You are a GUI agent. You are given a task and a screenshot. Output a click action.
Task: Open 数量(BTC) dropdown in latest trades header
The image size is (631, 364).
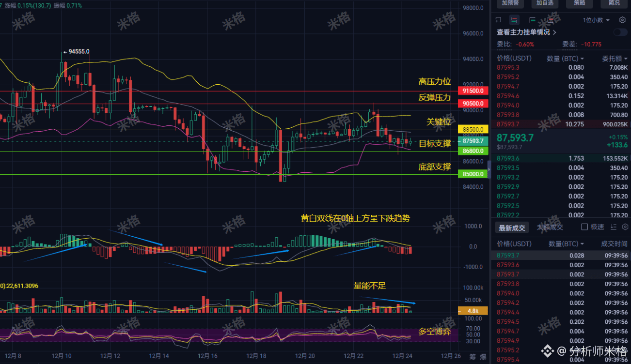pos(566,244)
